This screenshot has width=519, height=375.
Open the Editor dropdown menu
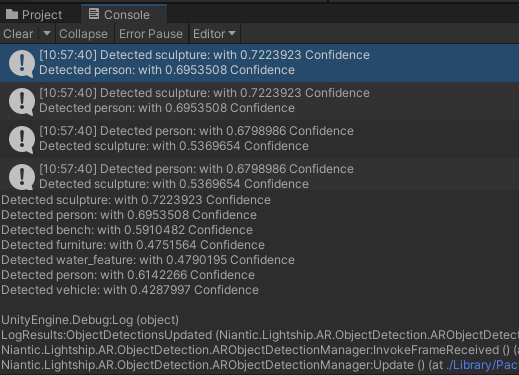point(214,34)
